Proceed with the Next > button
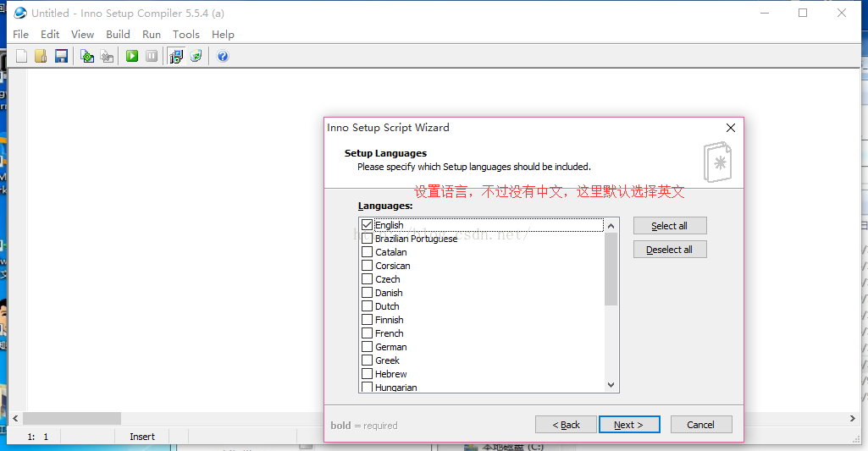868x451 pixels. [x=629, y=425]
